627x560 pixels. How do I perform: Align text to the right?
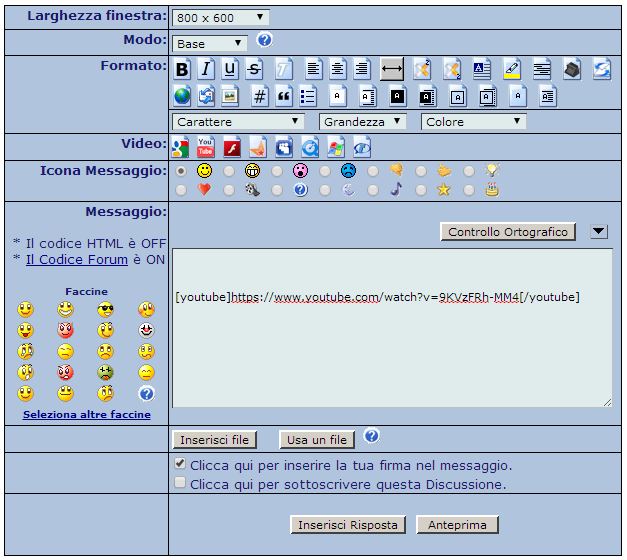362,70
